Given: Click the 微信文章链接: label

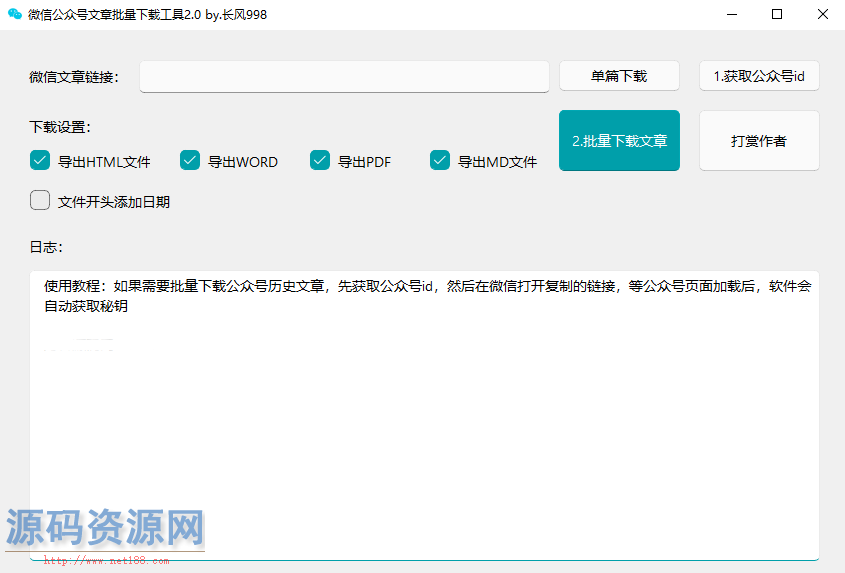Looking at the screenshot, I should (x=74, y=77).
